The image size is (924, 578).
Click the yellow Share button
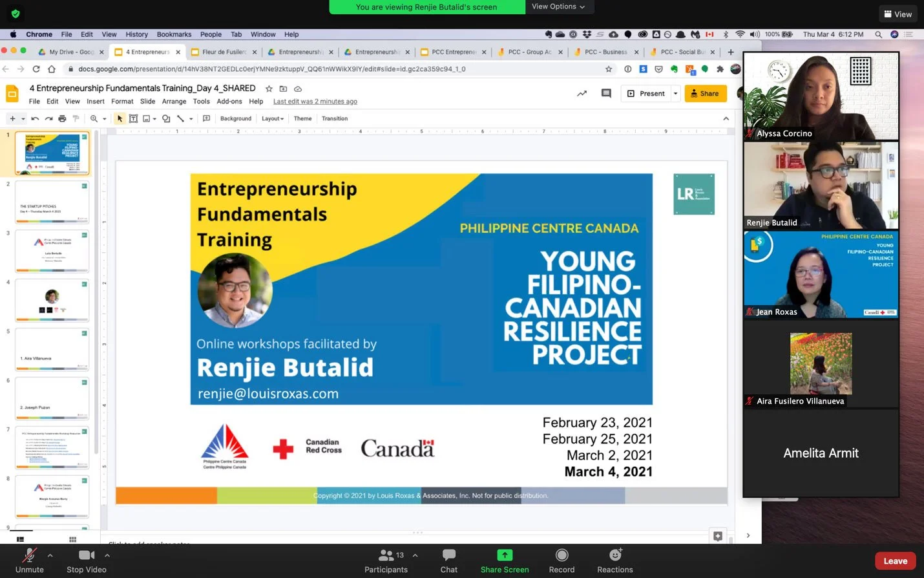(x=706, y=93)
